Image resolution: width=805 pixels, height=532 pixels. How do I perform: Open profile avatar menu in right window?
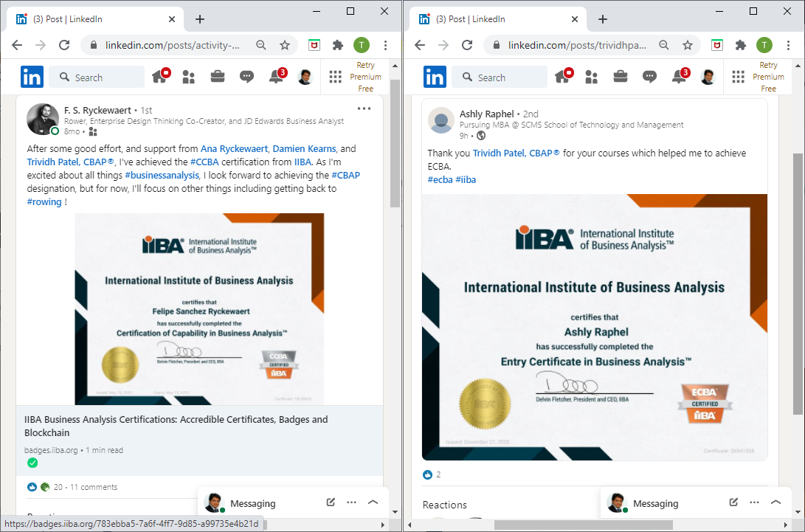pyautogui.click(x=708, y=77)
